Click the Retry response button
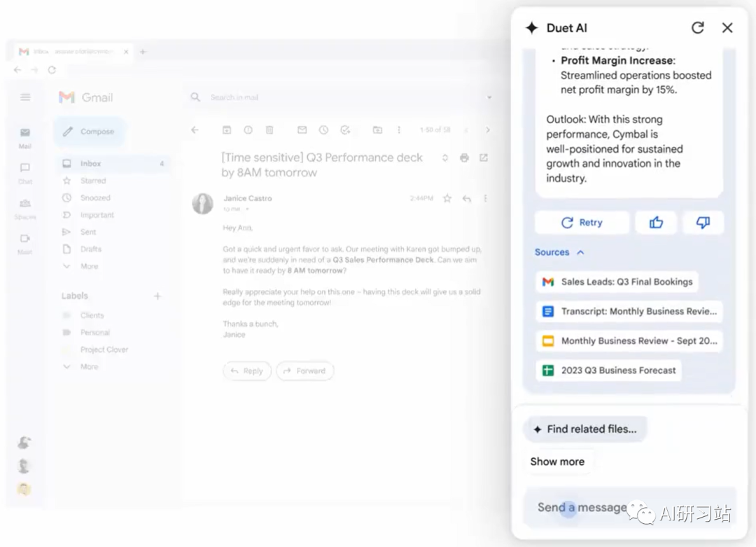 (x=582, y=222)
